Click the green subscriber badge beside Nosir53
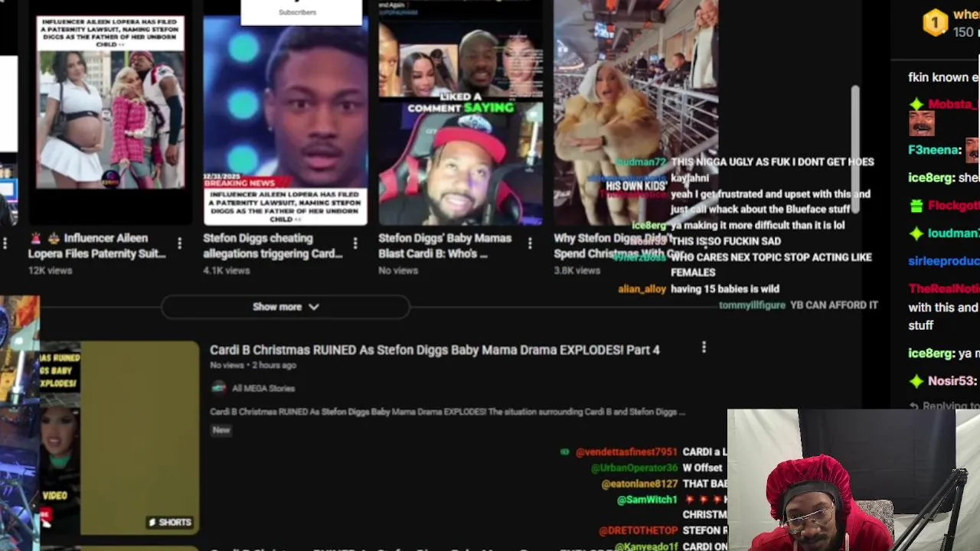Viewport: 980px width, 551px height. (x=916, y=381)
